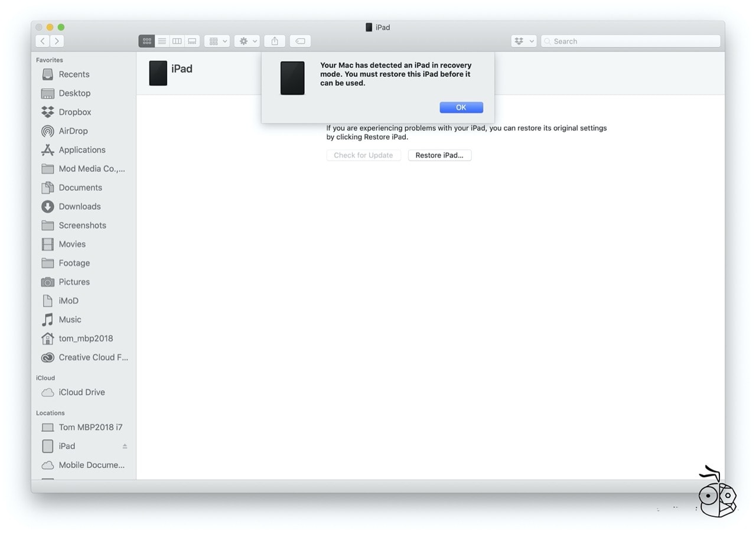Image resolution: width=756 pixels, height=534 pixels.
Task: Select Tom MBP2018 i7 under Locations
Action: [x=90, y=426]
